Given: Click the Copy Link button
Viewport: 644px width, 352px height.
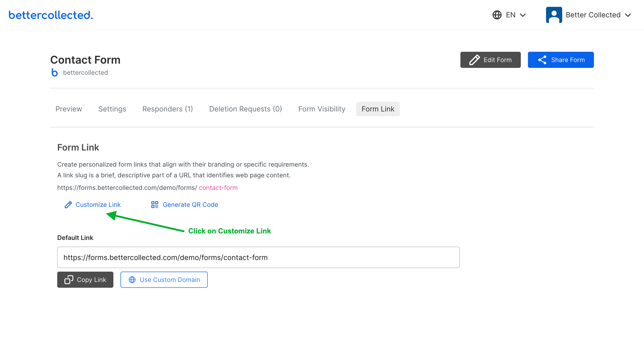Looking at the screenshot, I should (x=85, y=280).
